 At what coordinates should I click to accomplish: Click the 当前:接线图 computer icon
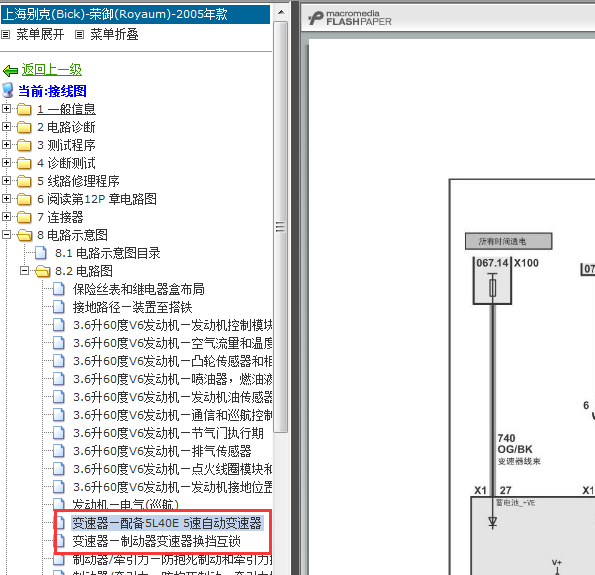[x=8, y=91]
